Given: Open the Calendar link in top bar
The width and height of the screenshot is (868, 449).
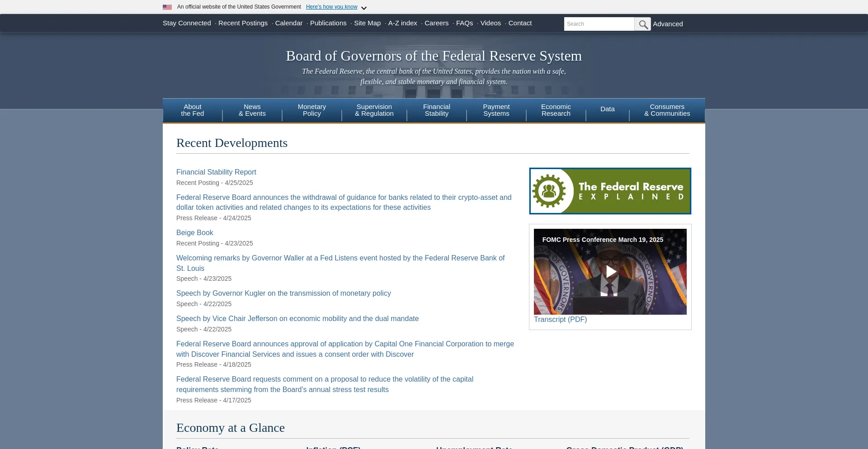Looking at the screenshot, I should coord(288,23).
